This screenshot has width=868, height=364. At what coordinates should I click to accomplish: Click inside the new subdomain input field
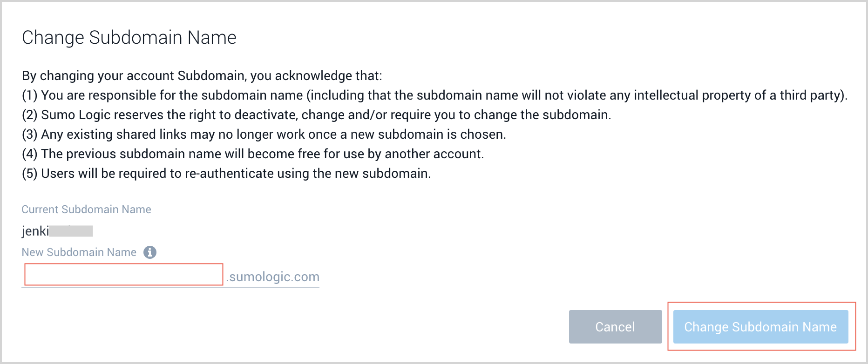(123, 275)
